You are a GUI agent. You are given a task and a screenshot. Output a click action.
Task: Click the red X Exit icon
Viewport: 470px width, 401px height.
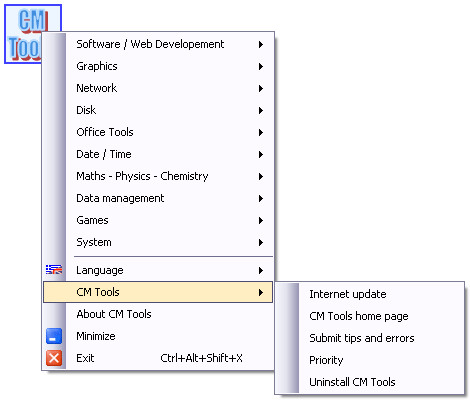pos(54,358)
